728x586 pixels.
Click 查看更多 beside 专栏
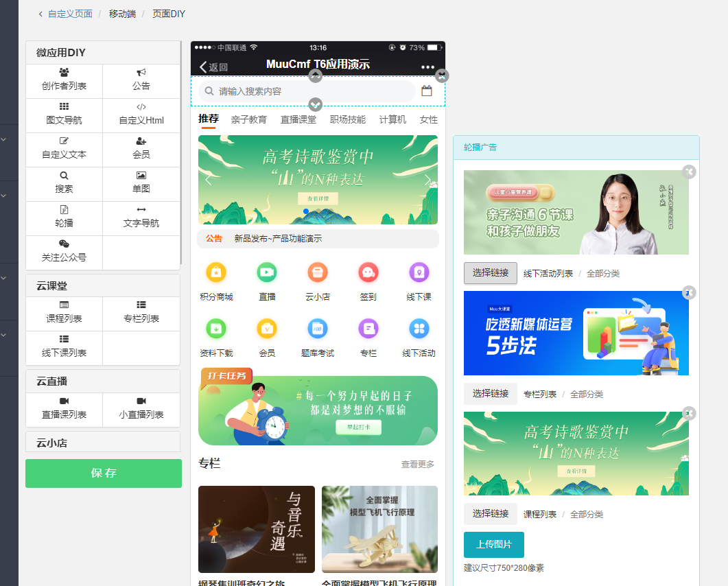tap(418, 465)
